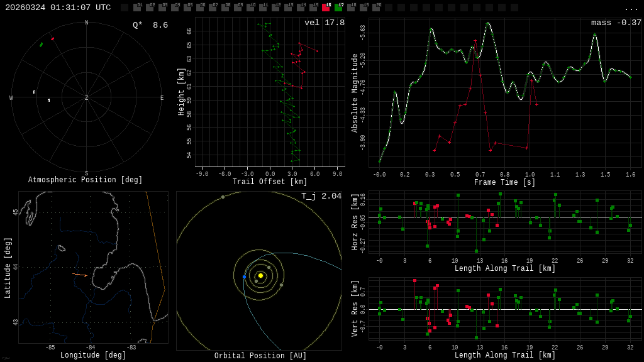Click the M marker on sky plot
This screenshot has height=362, width=644.
[48, 100]
